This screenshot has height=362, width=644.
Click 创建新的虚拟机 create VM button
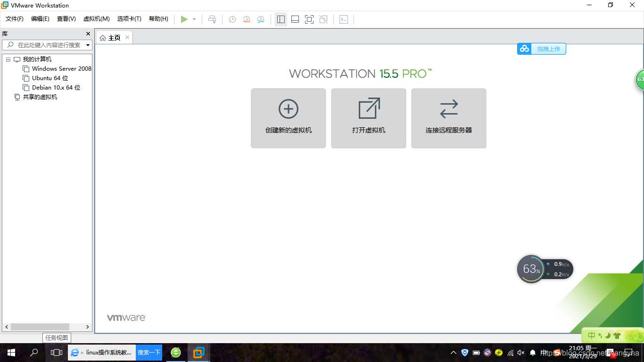(x=289, y=118)
